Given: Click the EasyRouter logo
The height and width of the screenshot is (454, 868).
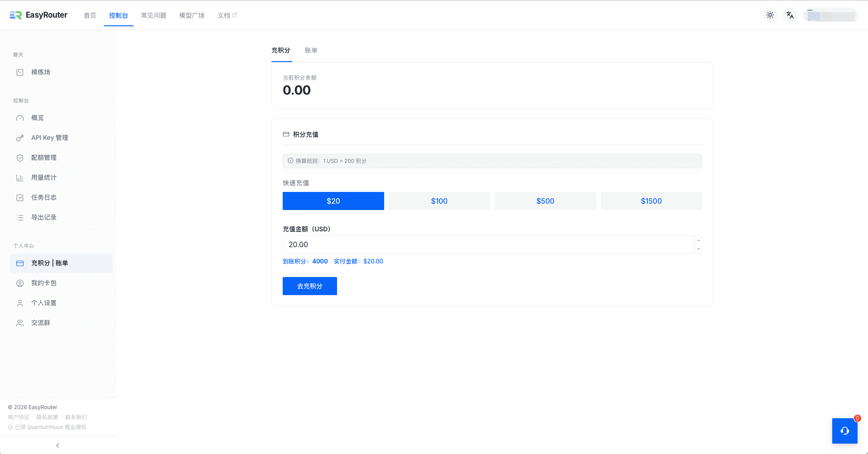Looking at the screenshot, I should pos(39,15).
